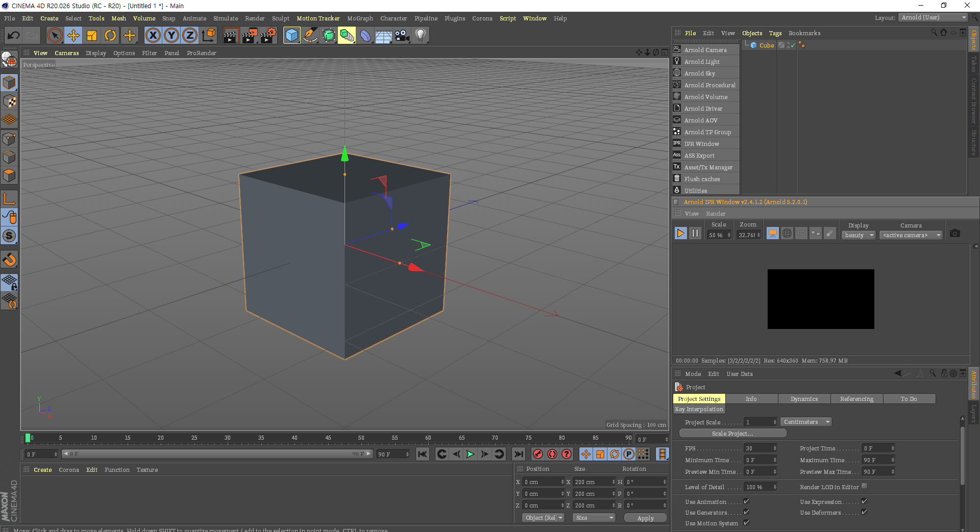Activate the Move tool in top toolbar
The width and height of the screenshot is (980, 532).
(73, 35)
